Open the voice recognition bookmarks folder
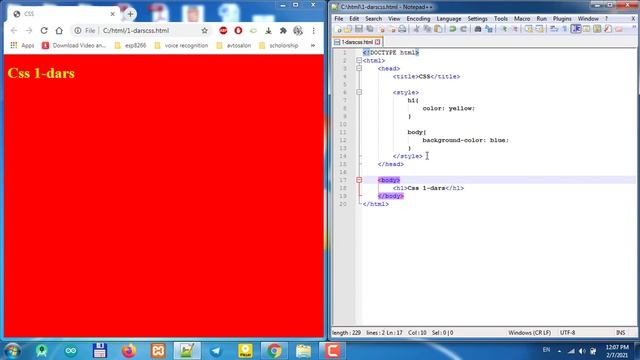Viewport: 640px width, 360px height. point(181,45)
